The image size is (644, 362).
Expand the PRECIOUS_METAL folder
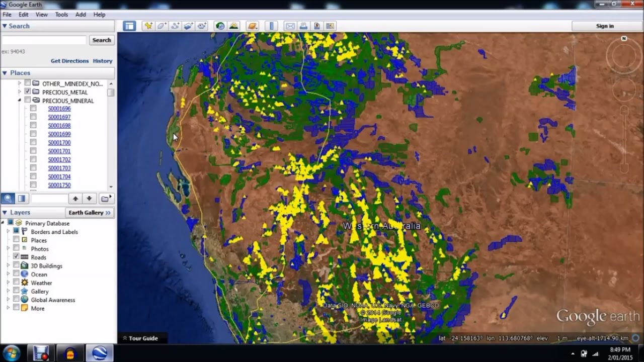[20, 92]
